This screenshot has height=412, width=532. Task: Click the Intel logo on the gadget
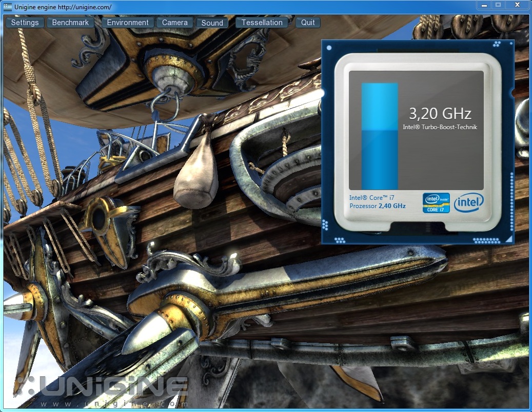pyautogui.click(x=468, y=202)
